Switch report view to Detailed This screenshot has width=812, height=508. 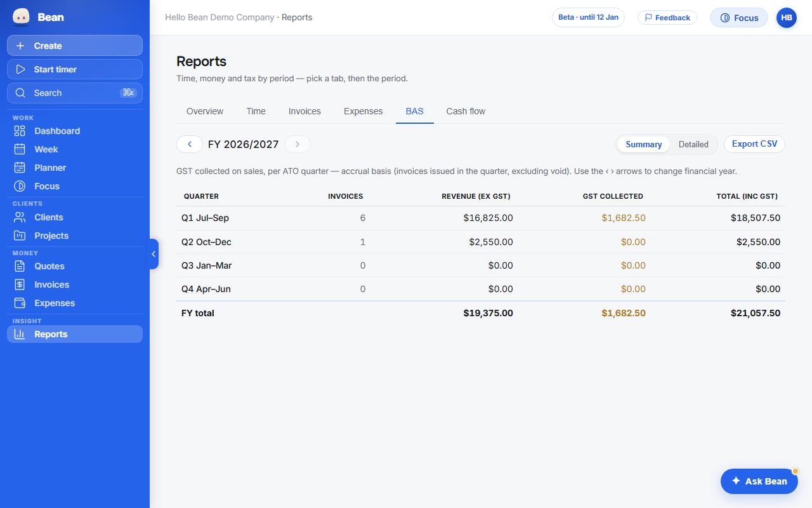(x=693, y=144)
